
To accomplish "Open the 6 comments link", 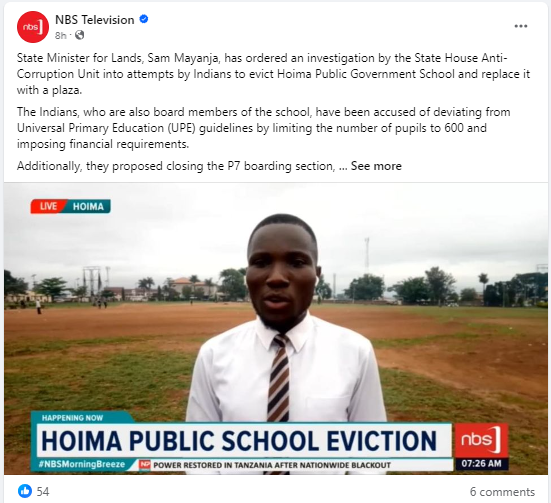I will click(502, 492).
